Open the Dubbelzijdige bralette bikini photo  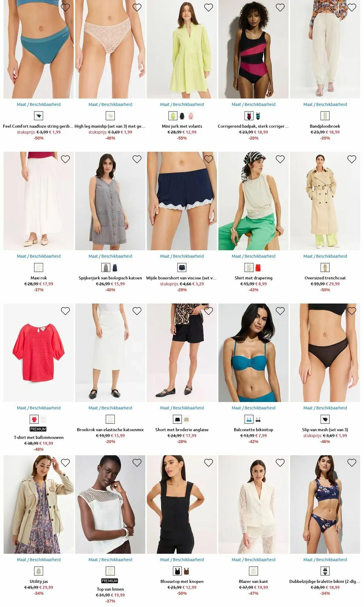coord(325,504)
